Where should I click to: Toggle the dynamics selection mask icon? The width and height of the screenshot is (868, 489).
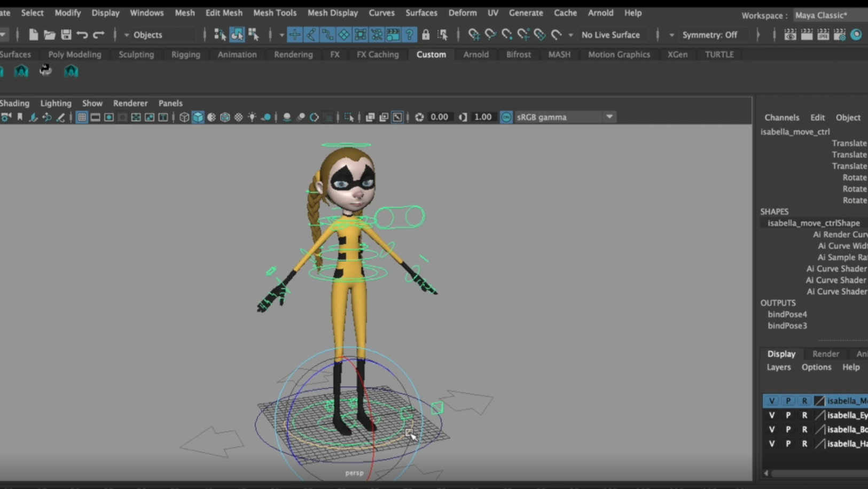[377, 35]
